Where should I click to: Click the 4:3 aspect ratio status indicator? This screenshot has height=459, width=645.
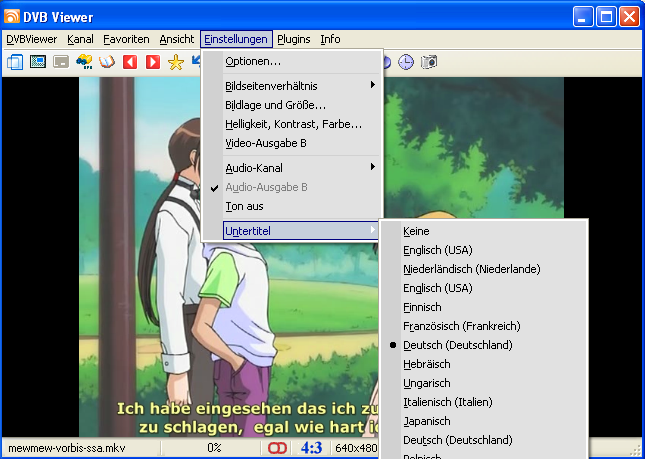(311, 448)
